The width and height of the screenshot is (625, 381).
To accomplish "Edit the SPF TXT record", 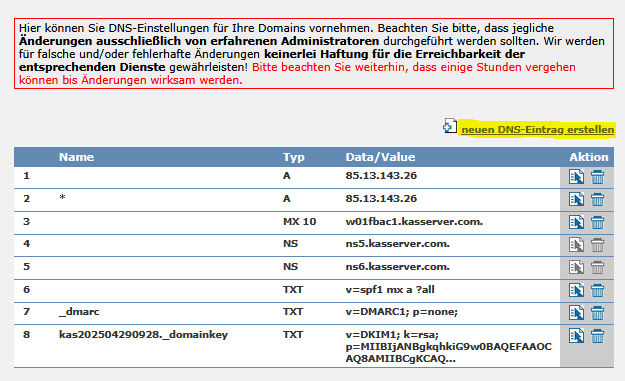I will pos(576,290).
